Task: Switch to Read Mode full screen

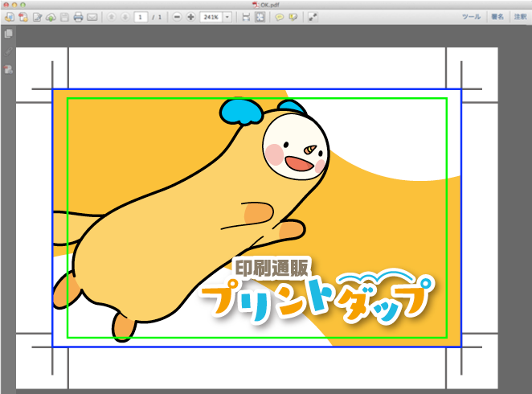Action: click(313, 17)
